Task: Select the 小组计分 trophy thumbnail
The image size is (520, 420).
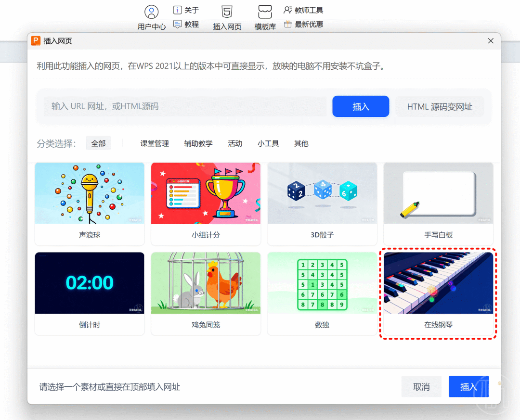Action: [206, 193]
